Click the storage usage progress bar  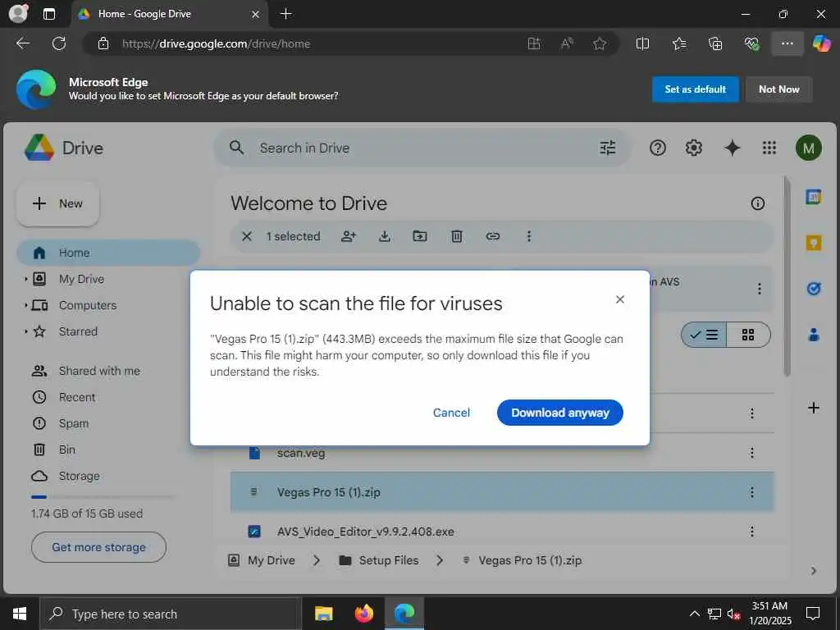pyautogui.click(x=103, y=497)
